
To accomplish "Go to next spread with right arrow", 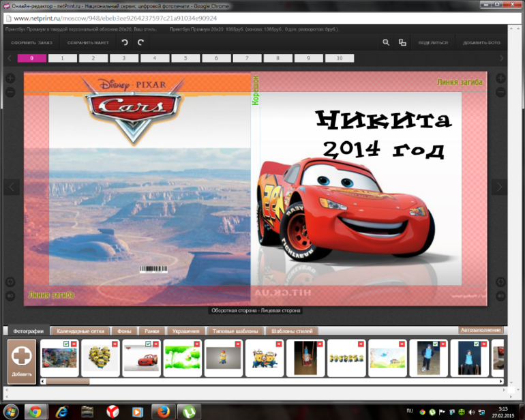I will point(499,187).
